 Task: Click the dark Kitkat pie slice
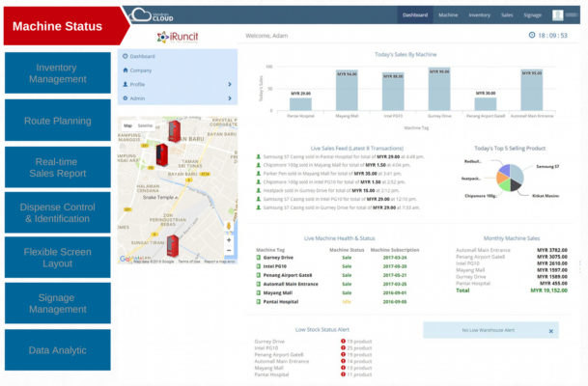click(516, 185)
